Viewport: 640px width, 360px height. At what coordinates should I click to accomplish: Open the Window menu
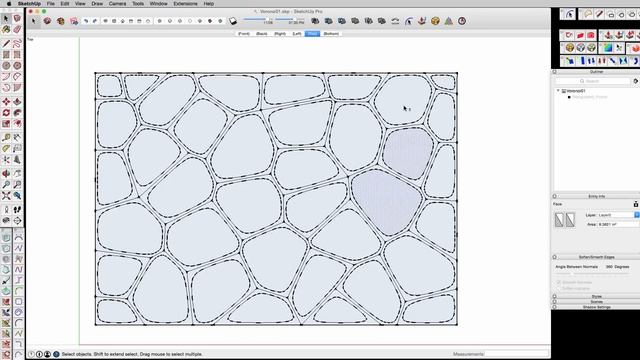158,4
